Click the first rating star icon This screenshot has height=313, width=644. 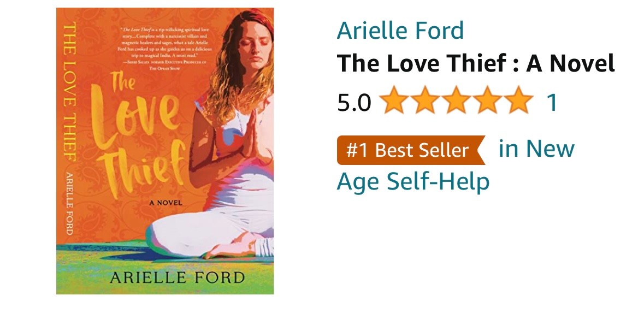(393, 102)
